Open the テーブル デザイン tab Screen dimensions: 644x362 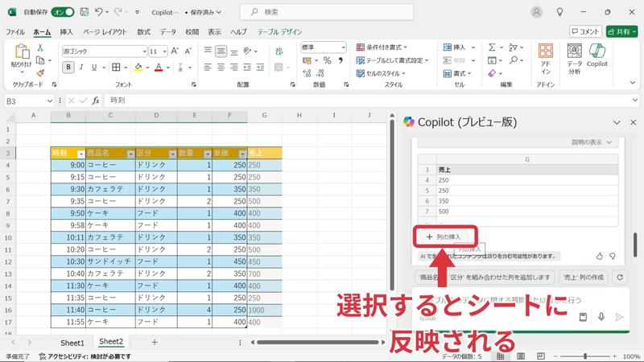[x=279, y=31]
